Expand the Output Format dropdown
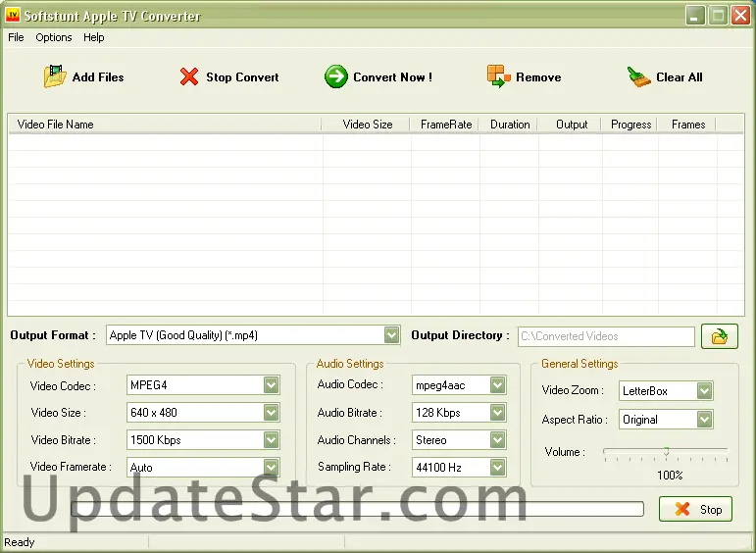The height and width of the screenshot is (553, 756). click(x=391, y=335)
